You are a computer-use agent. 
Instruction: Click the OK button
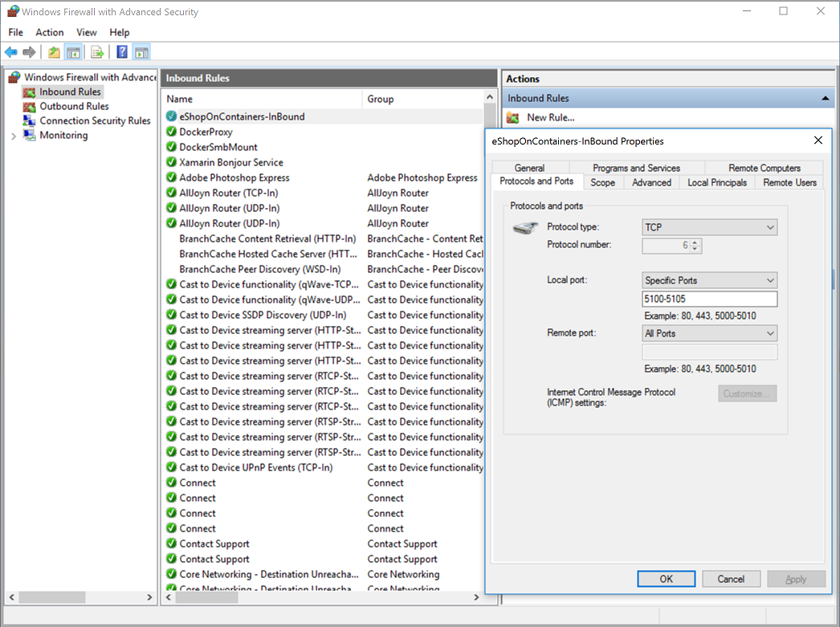point(666,579)
